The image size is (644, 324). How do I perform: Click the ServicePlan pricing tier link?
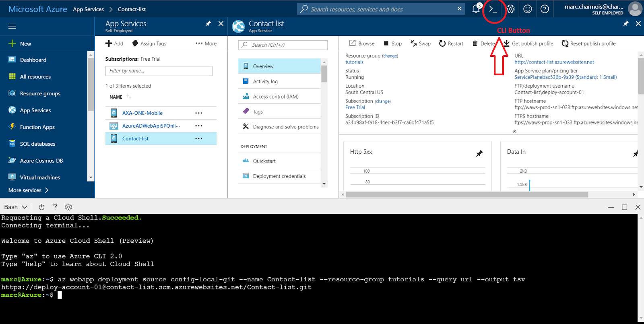(x=566, y=77)
